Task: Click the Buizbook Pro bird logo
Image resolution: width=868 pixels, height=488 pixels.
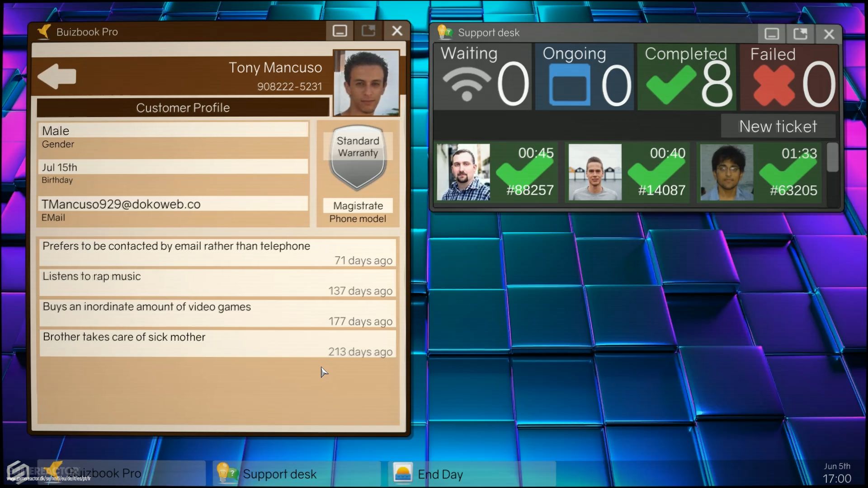Action: (44, 31)
